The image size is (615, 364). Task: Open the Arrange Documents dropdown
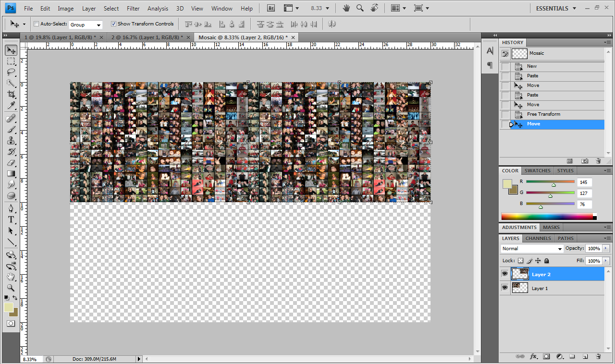tap(399, 8)
